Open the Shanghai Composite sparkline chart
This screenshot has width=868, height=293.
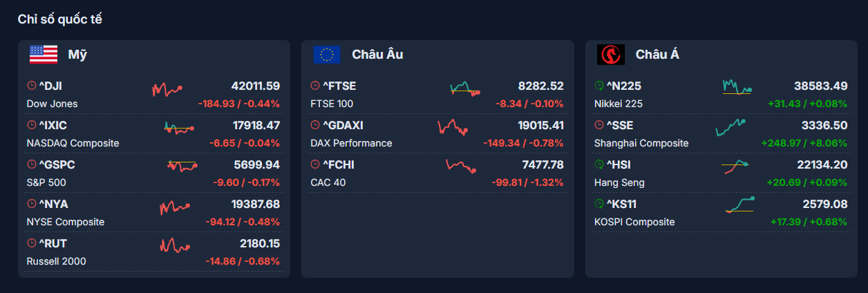pyautogui.click(x=731, y=127)
